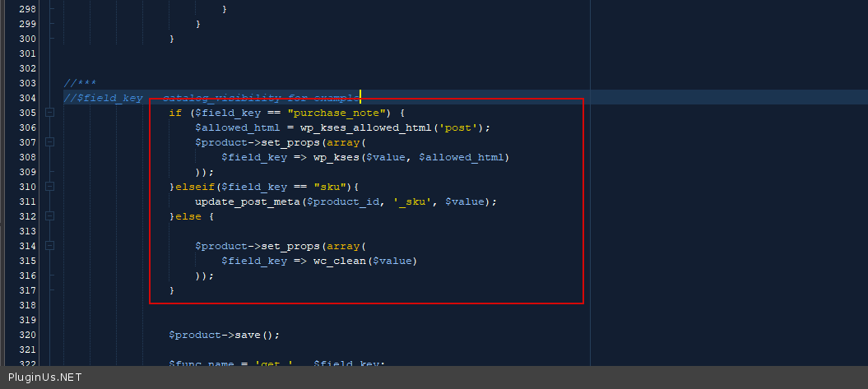The width and height of the screenshot is (868, 389).
Task: Collapse the elseif fold marker at line 310
Action: pos(49,187)
